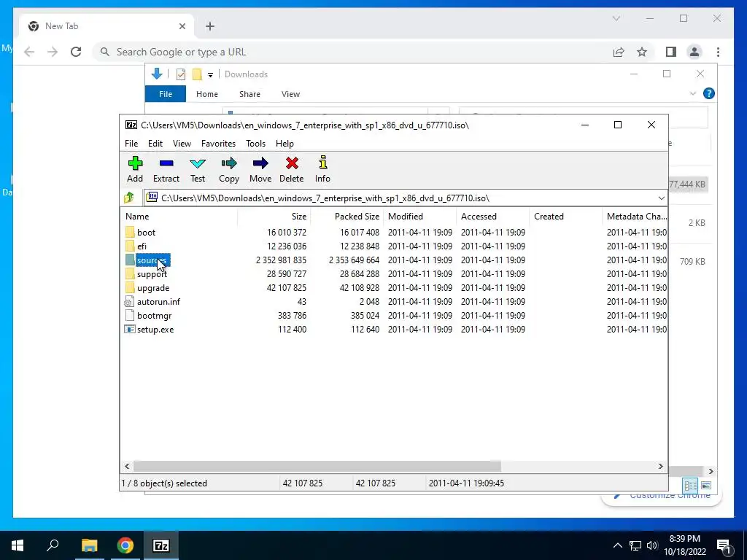Switch to the Explorer Home tab
747x560 pixels.
[x=207, y=94]
